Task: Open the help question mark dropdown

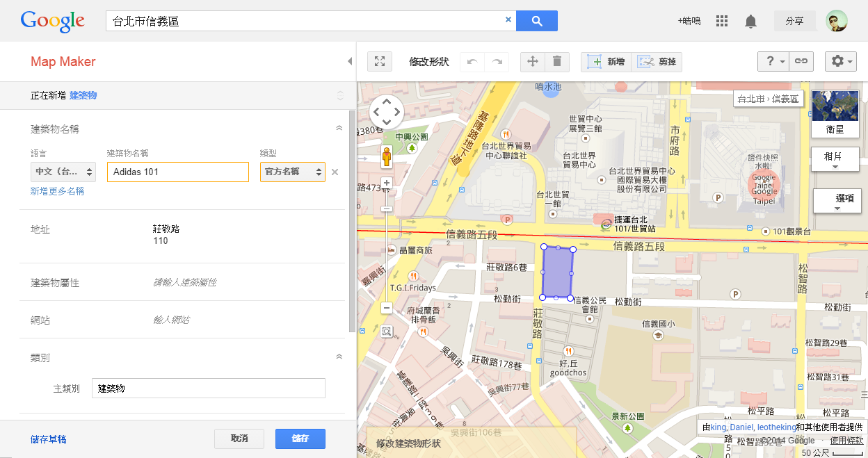Action: [x=775, y=61]
